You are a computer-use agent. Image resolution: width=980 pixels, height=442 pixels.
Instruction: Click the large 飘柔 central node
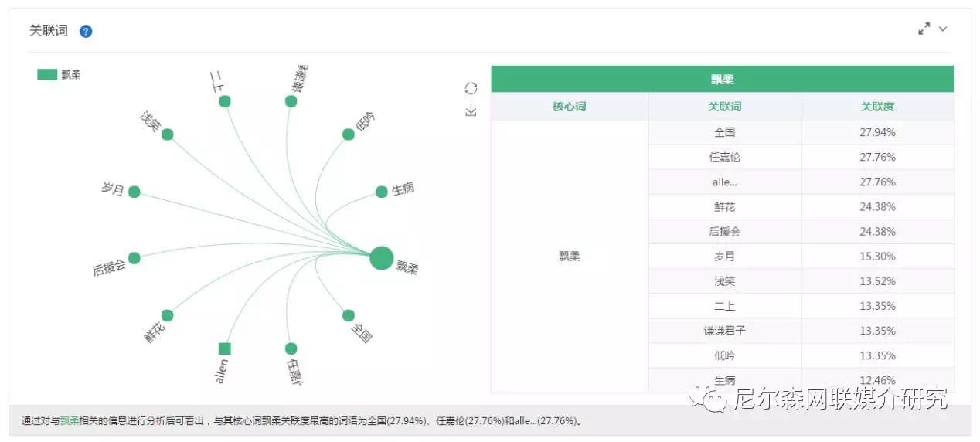tap(382, 258)
